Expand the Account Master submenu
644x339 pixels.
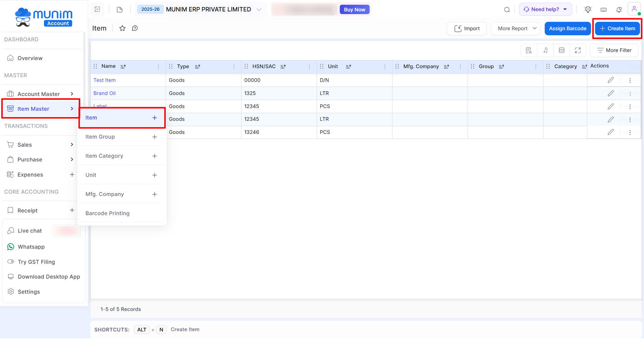click(72, 94)
